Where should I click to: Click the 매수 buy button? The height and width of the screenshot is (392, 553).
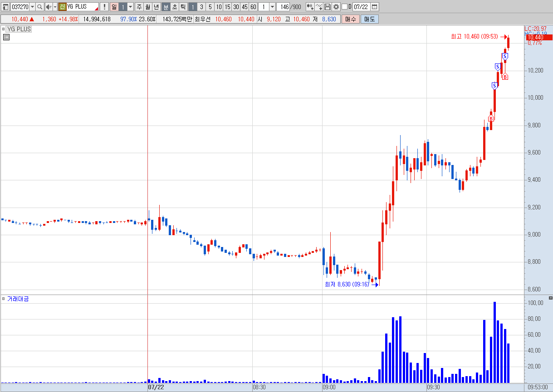point(351,19)
